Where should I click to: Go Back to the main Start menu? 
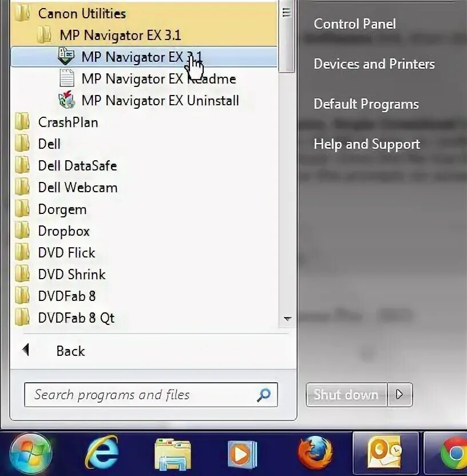click(70, 351)
